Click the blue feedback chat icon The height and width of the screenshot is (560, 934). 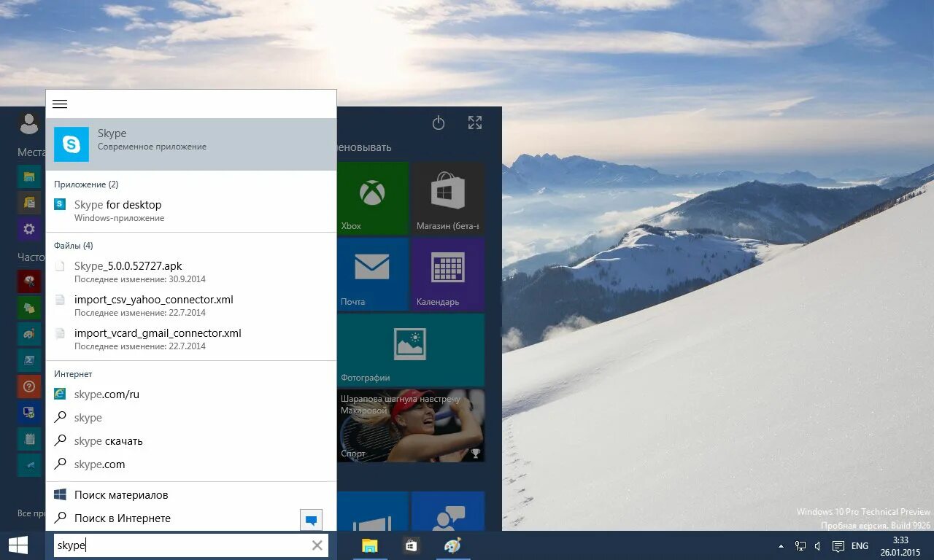(311, 520)
